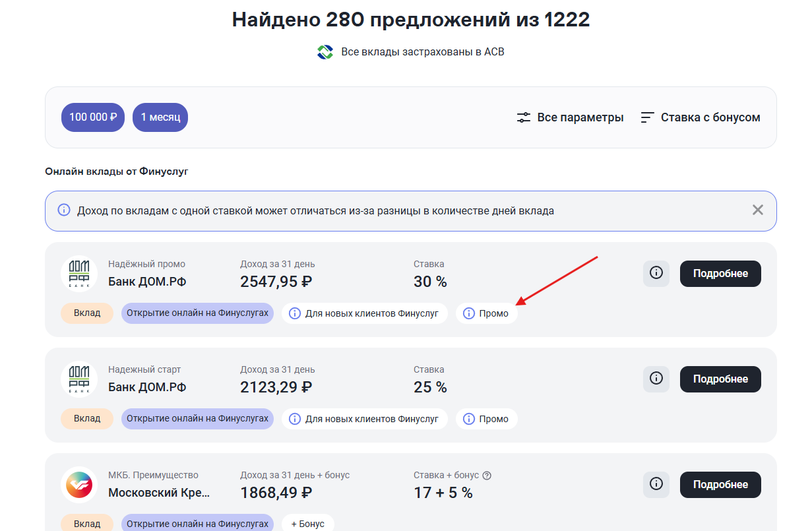Click Открытие онлайн на Финуслугах on Надёжный промо

click(x=197, y=313)
